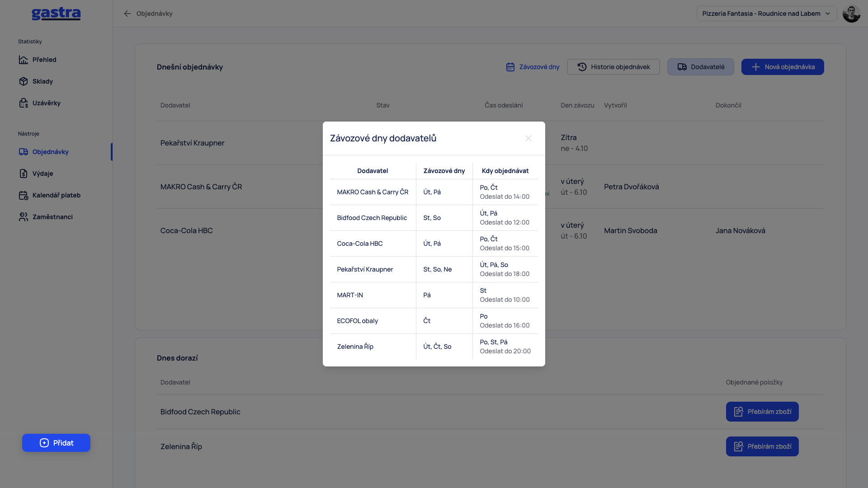This screenshot has height=488, width=868.
Task: Click Přebírám zboží for Bidfood Czech Republic
Action: 762,412
